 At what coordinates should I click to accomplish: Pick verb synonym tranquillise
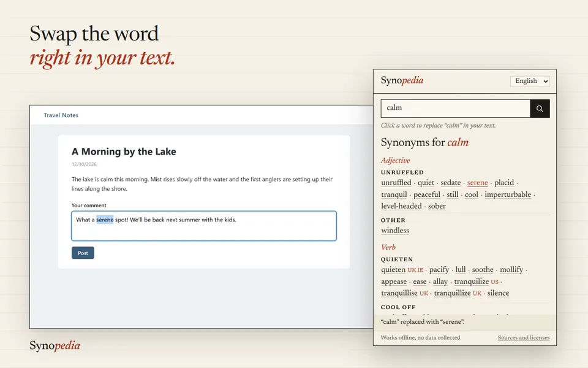[399, 293]
